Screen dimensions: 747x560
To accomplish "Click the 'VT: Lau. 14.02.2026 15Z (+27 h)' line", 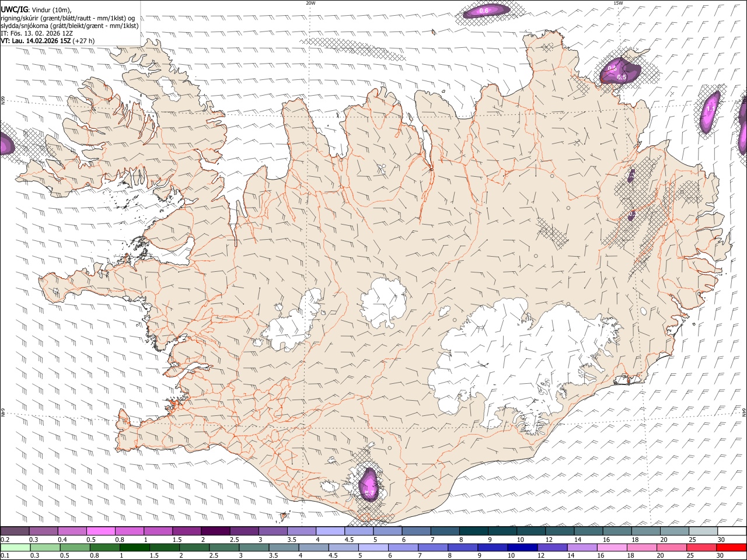I will click(x=48, y=41).
